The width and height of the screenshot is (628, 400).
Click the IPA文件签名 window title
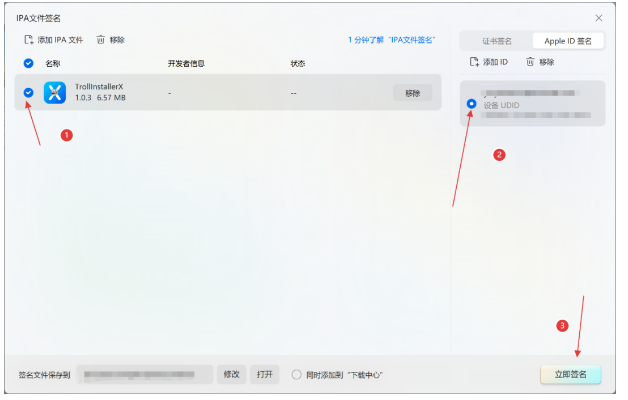pyautogui.click(x=38, y=18)
